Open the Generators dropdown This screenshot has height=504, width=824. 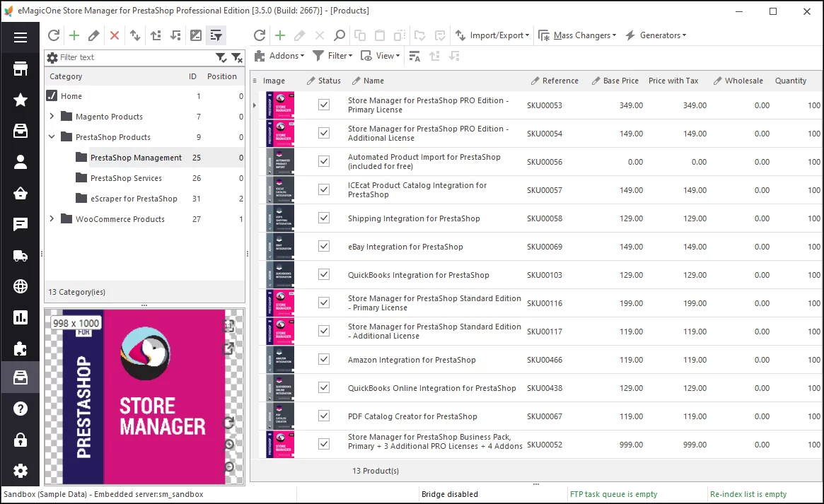(656, 35)
